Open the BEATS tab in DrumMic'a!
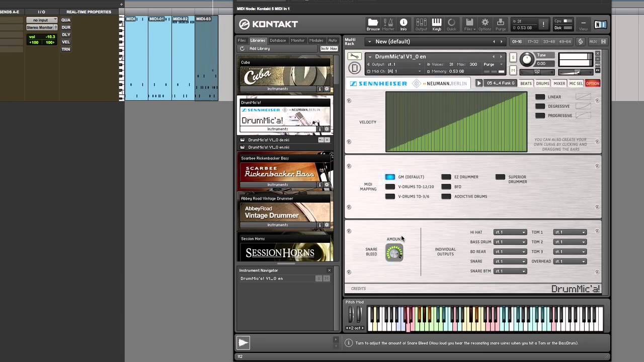This screenshot has height=362, width=644. (x=526, y=83)
